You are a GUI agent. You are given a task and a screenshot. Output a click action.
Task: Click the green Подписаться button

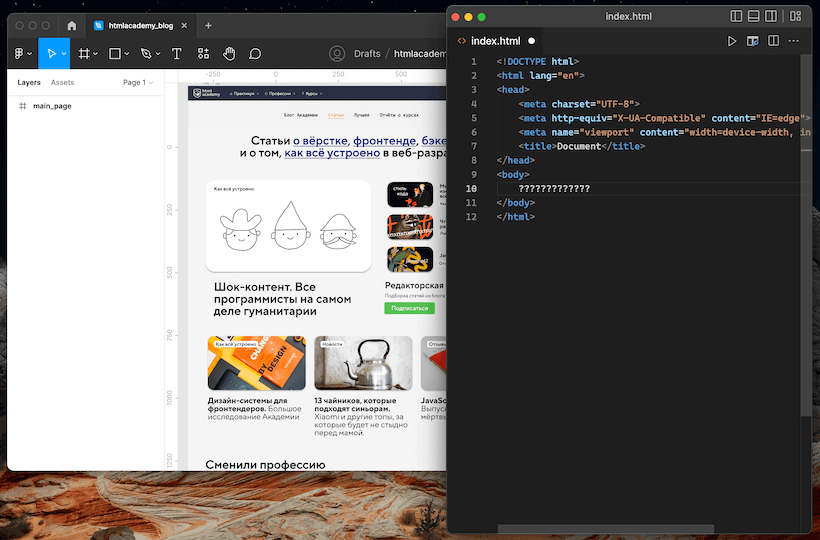[x=409, y=308]
